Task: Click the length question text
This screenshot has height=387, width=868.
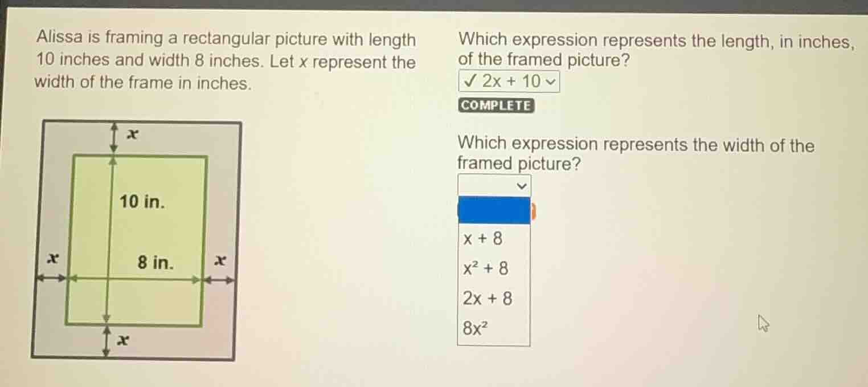Action: click(655, 50)
